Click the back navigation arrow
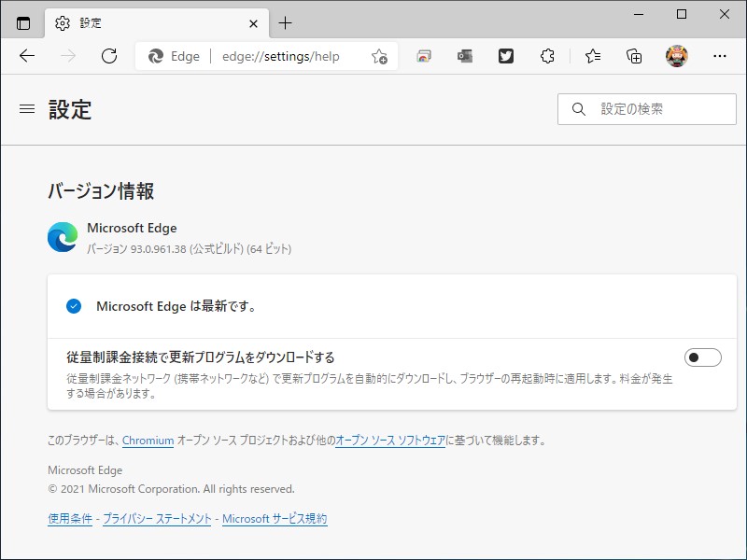The height and width of the screenshot is (560, 747). tap(27, 56)
